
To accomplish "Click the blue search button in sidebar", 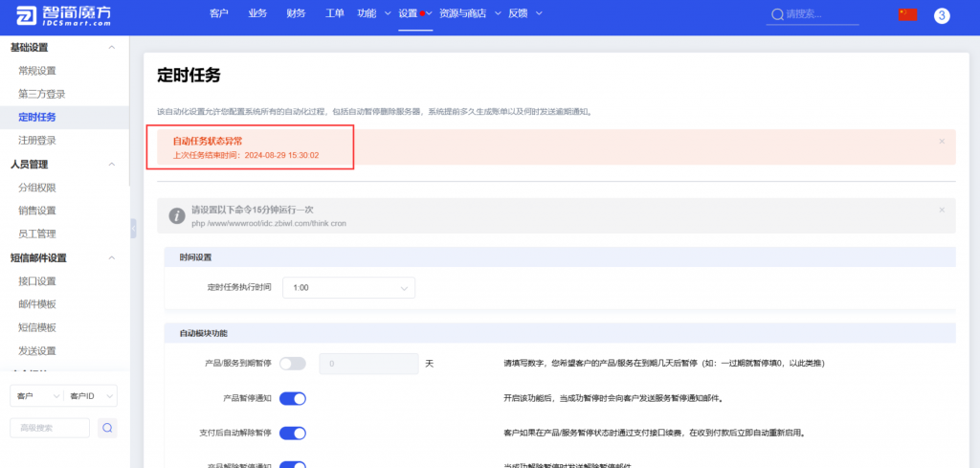I will point(107,428).
